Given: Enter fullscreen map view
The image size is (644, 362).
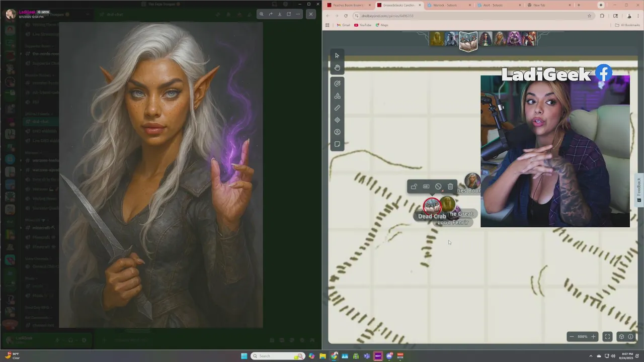Looking at the screenshot, I should 607,336.
